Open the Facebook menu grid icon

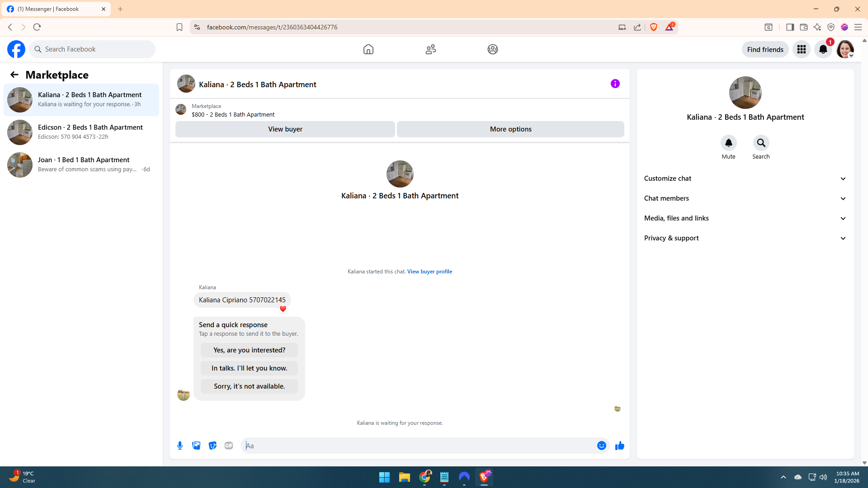coord(801,49)
